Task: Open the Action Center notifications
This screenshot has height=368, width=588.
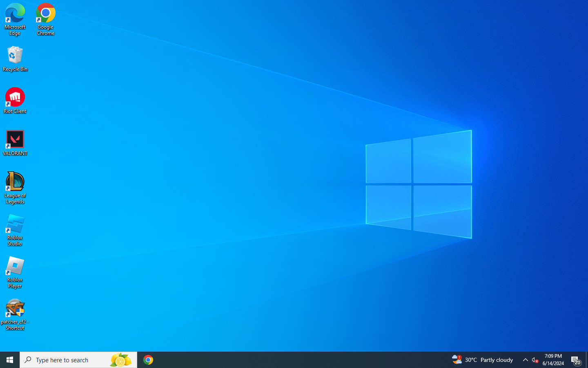Action: [576, 360]
